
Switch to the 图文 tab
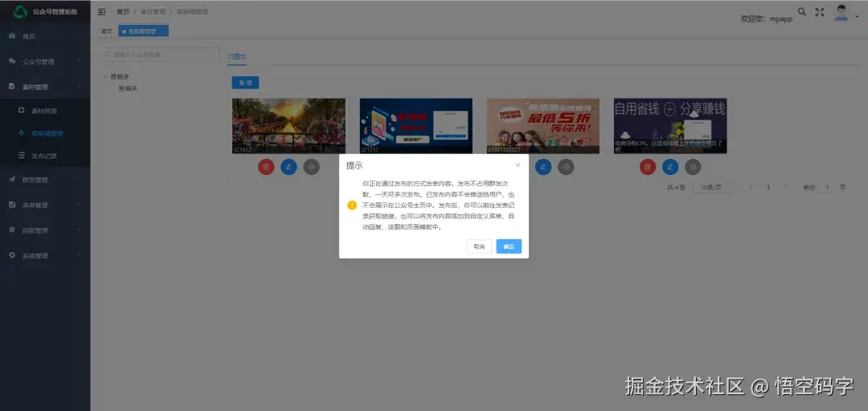pyautogui.click(x=237, y=56)
